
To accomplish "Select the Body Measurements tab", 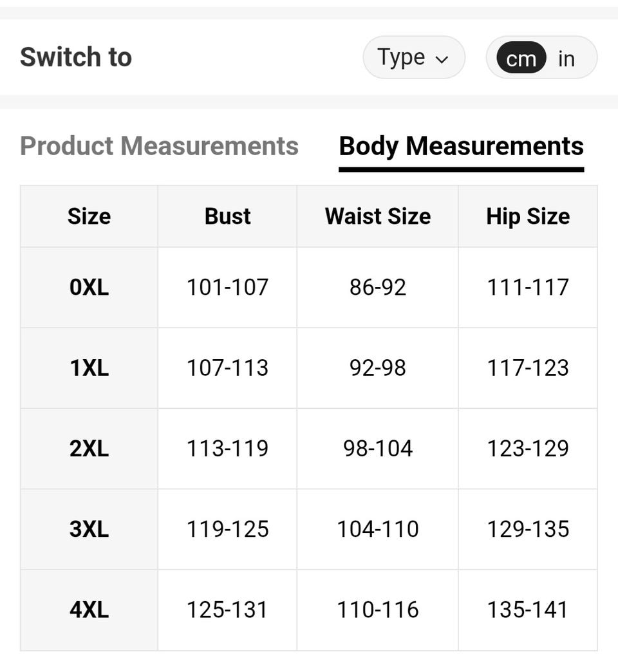I will (x=461, y=146).
